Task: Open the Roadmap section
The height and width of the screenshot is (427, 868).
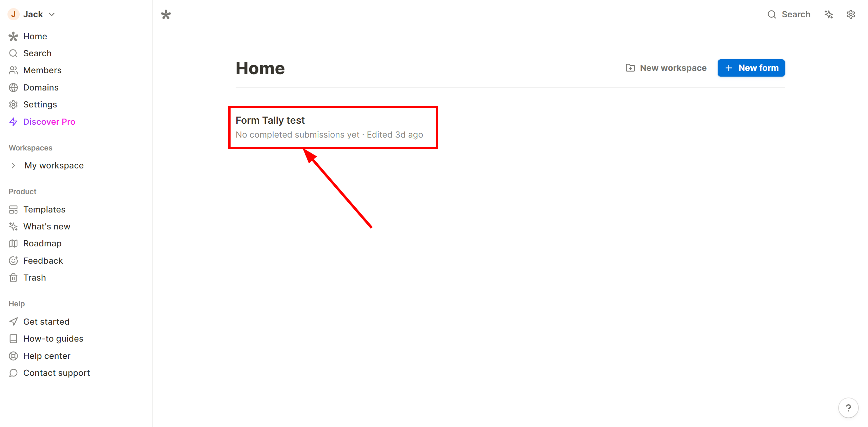Action: 42,243
